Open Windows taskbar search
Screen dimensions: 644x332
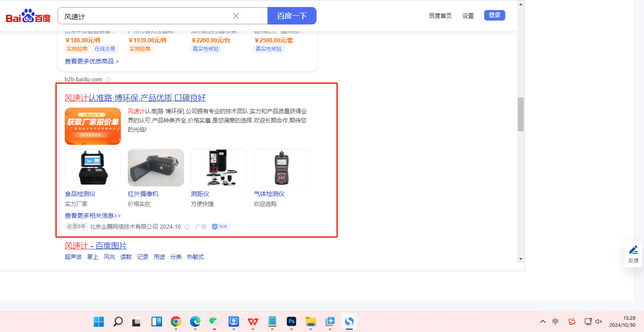click(x=118, y=322)
